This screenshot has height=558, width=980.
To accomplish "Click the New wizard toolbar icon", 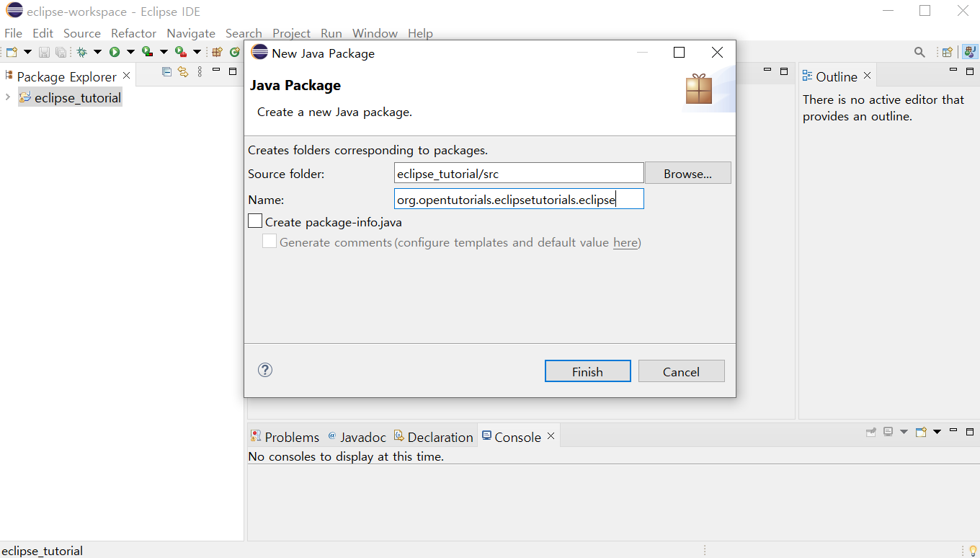I will [x=12, y=52].
